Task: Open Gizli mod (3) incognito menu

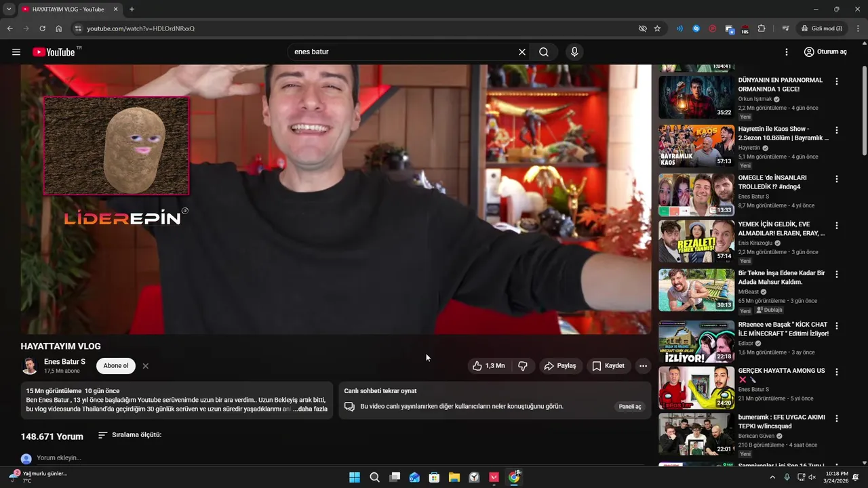Action: 821,28
